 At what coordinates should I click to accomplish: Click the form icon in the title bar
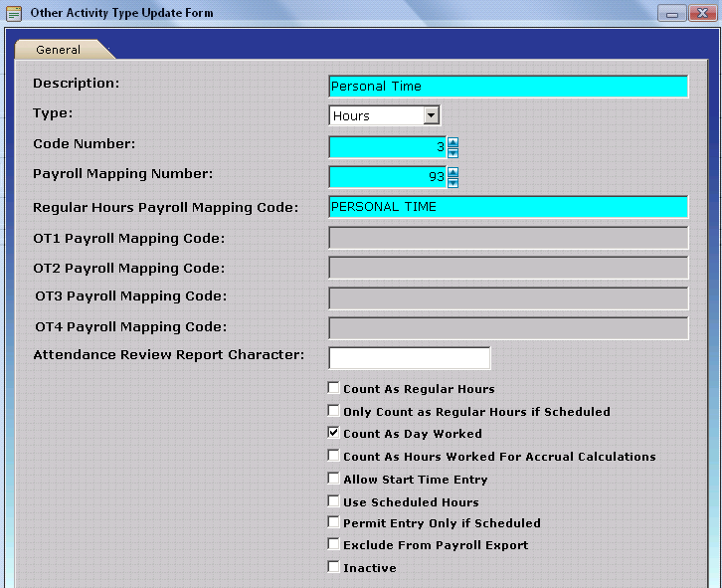(x=13, y=13)
